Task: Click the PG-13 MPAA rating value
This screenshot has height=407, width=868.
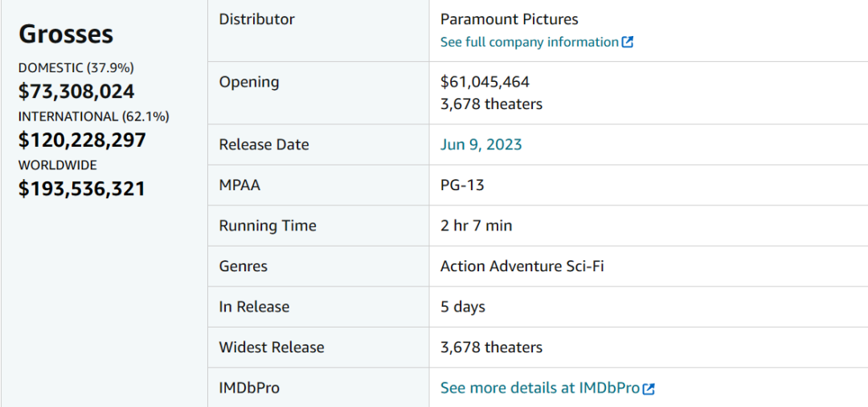Action: (x=462, y=185)
